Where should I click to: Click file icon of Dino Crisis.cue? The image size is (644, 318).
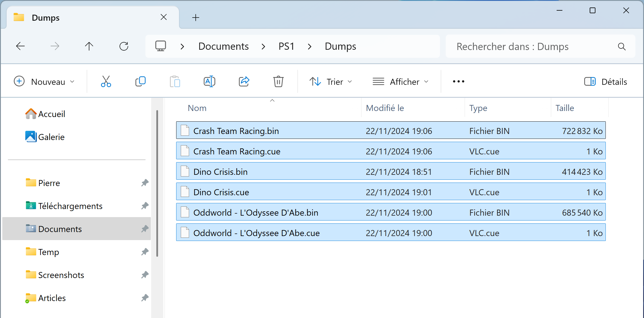click(185, 192)
